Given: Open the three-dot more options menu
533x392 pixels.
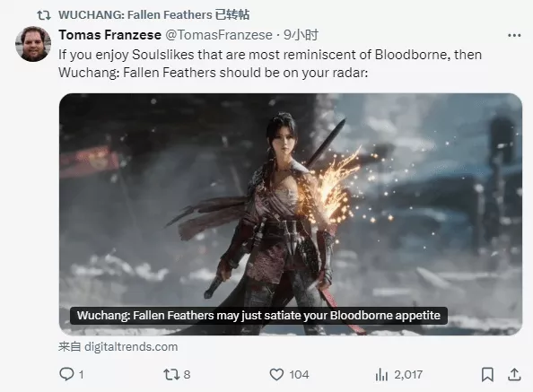Looking at the screenshot, I should (514, 35).
